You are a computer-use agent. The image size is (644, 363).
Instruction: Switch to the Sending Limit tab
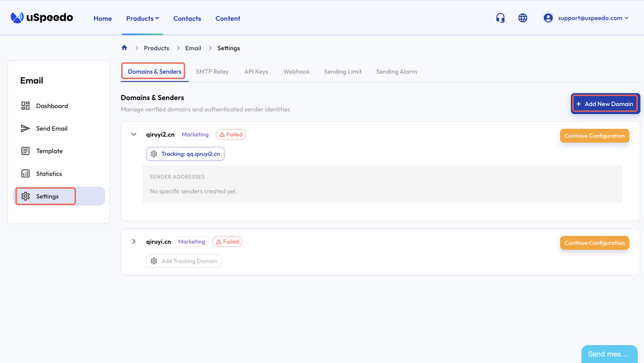pos(343,72)
